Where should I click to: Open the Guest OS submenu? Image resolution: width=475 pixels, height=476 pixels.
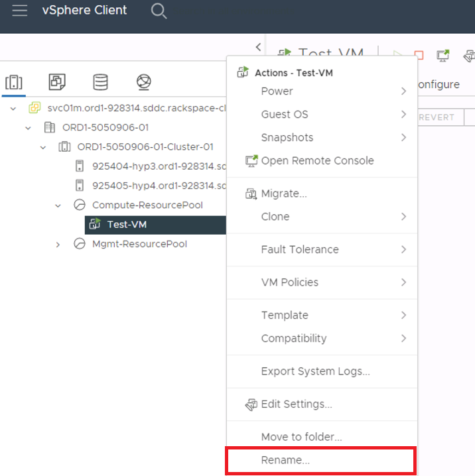click(322, 114)
